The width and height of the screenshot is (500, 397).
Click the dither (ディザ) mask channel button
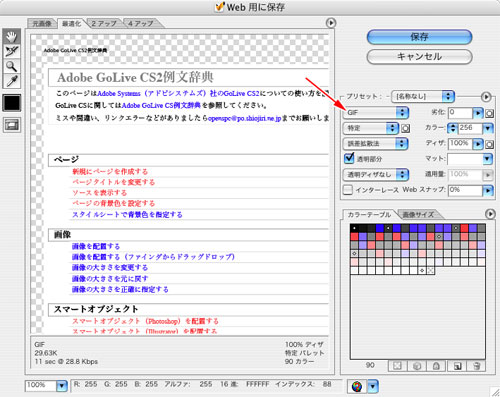coord(489,144)
